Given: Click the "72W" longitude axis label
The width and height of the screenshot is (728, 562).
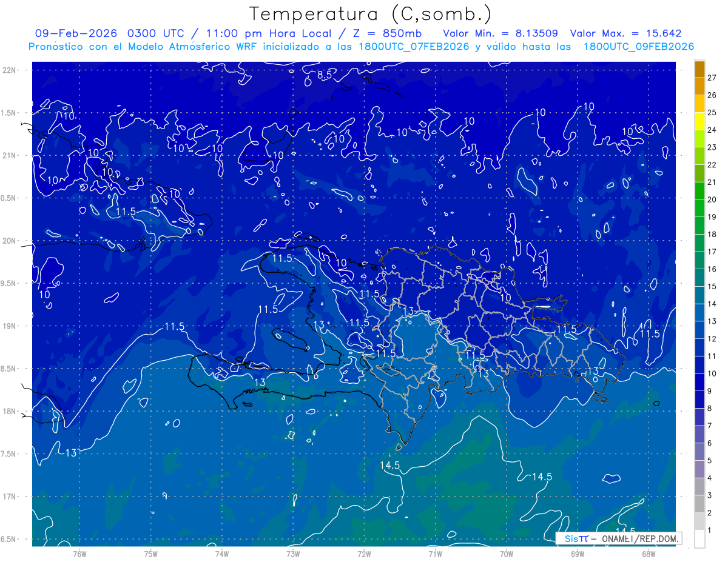Looking at the screenshot, I should (364, 553).
